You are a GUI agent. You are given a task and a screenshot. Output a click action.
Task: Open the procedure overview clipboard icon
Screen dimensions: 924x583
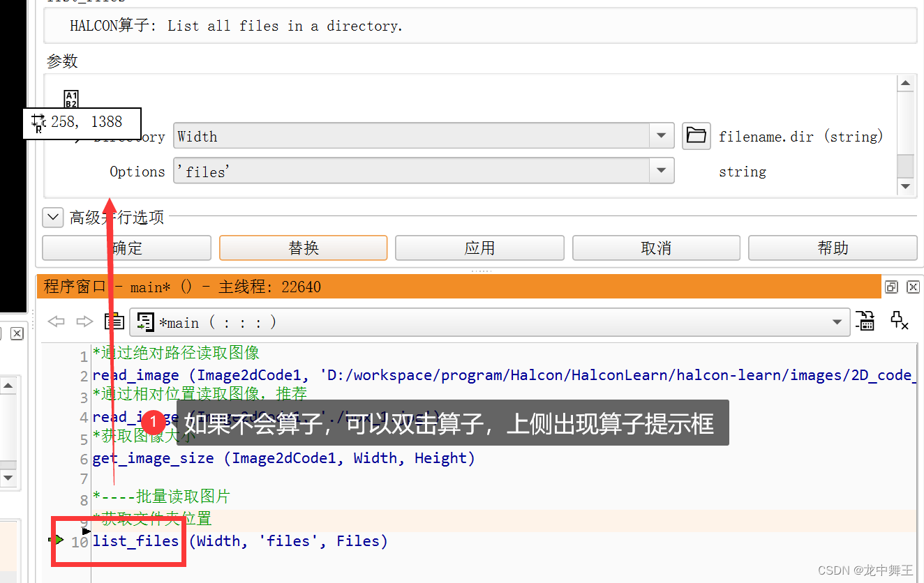tap(114, 322)
